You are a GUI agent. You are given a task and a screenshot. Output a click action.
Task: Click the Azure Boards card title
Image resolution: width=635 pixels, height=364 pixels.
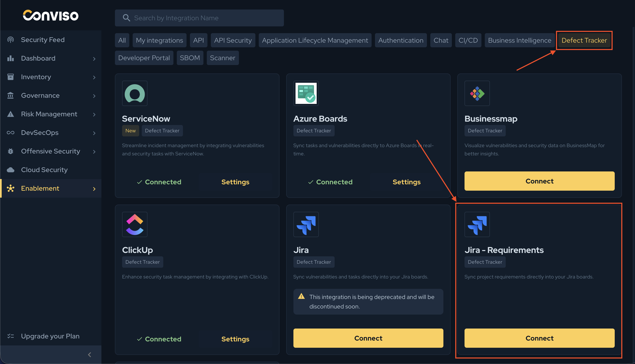[x=320, y=118]
